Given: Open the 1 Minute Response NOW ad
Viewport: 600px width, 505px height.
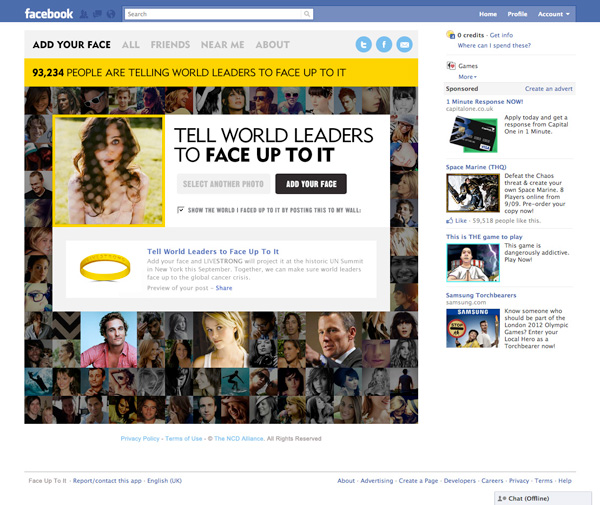Looking at the screenshot, I should [484, 102].
